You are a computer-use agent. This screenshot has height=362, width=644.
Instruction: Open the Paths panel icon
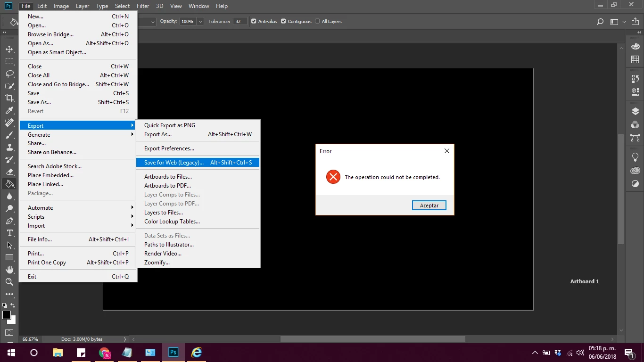[635, 138]
